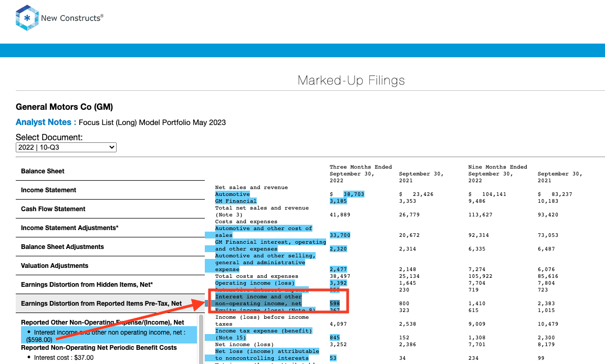Open the Select Document dropdown
This screenshot has height=364, width=605.
[66, 147]
